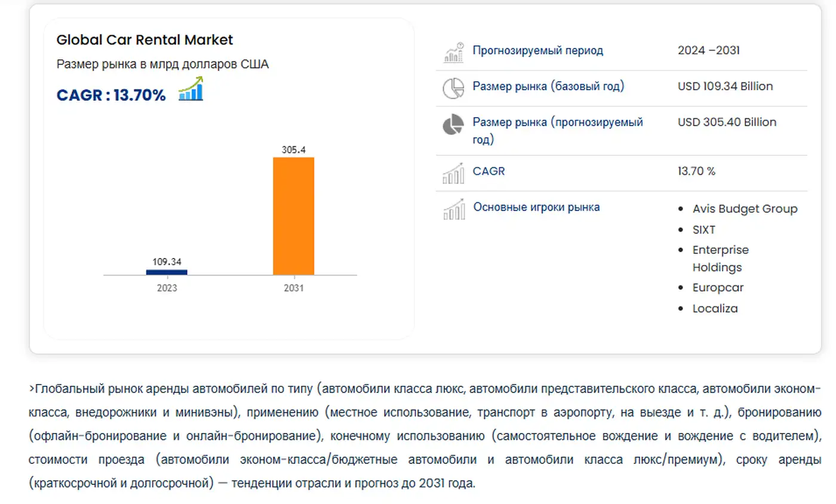Click the USD 109.34 Billion value
This screenshot has height=504, width=836.
point(725,86)
